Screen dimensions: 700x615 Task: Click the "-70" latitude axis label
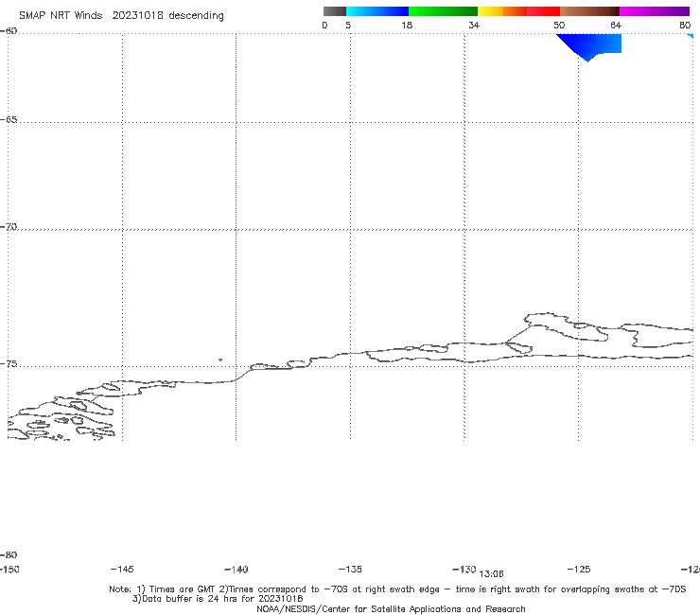(x=9, y=227)
